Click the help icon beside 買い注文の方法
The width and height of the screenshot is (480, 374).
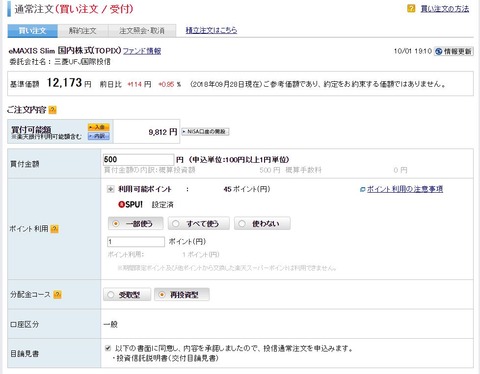411,9
